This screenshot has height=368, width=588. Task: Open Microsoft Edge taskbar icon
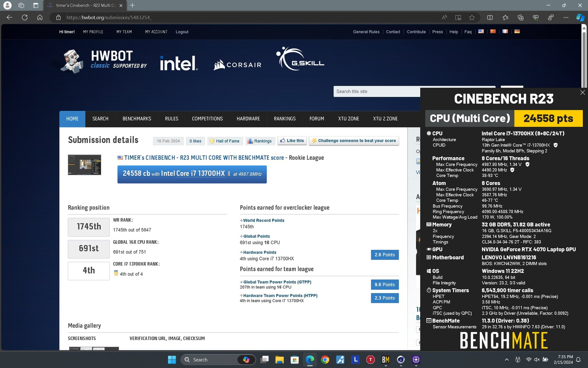click(x=310, y=359)
